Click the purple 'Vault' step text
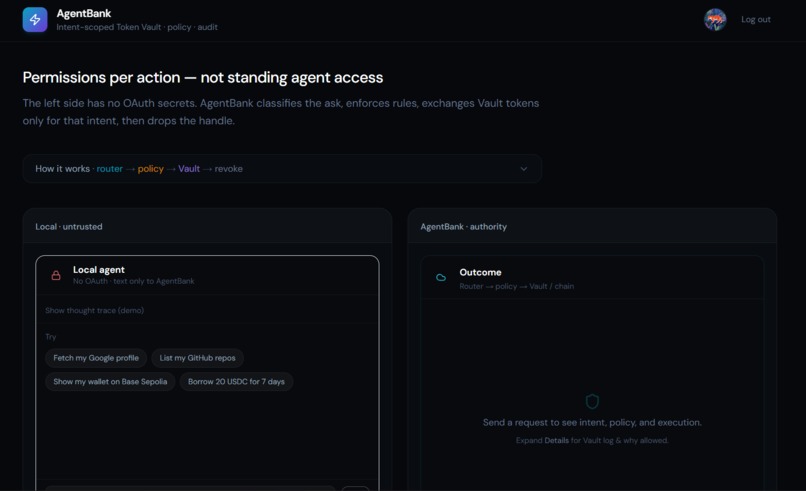This screenshot has height=491, width=806. point(189,169)
